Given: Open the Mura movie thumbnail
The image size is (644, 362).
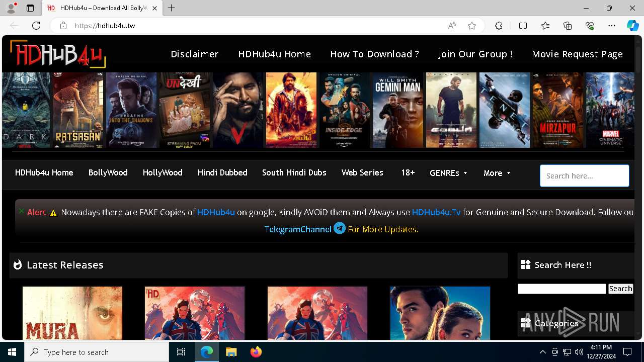Looking at the screenshot, I should click(72, 313).
